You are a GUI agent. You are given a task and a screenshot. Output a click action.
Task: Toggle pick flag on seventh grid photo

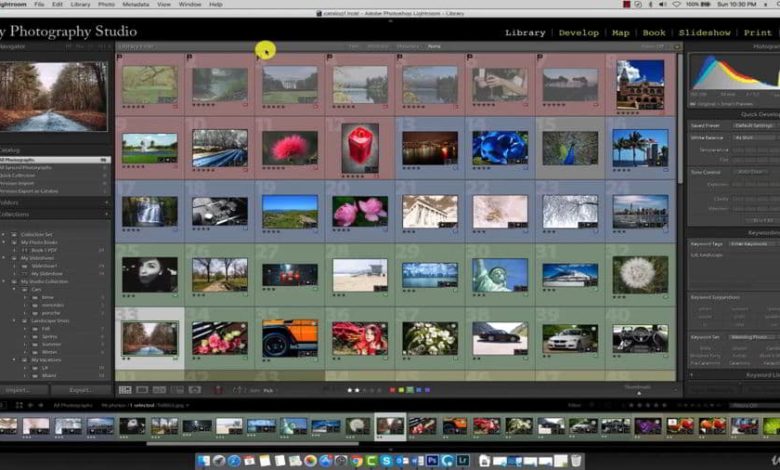point(540,58)
